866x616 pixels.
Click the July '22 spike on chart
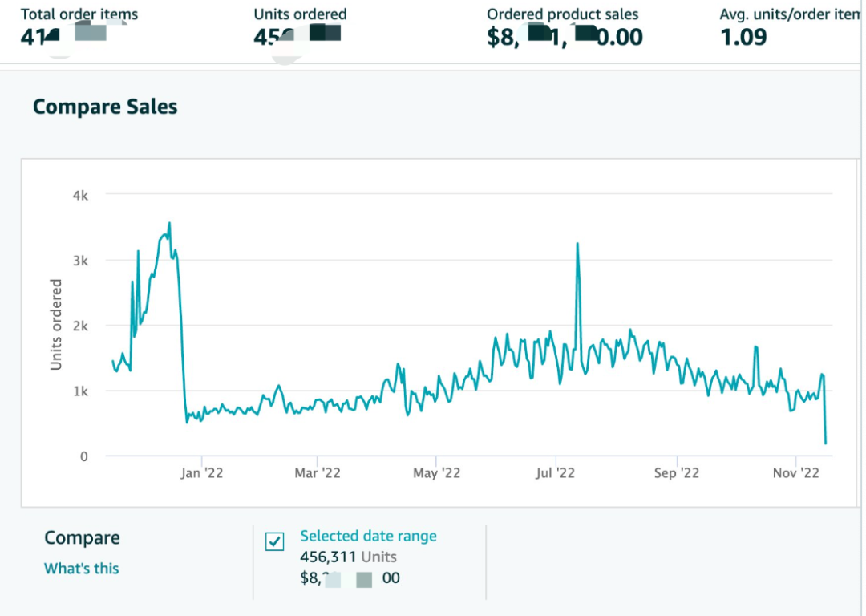577,244
